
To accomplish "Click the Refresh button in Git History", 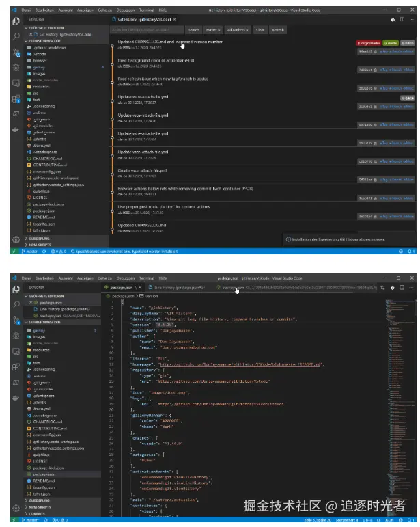I will coord(278,30).
